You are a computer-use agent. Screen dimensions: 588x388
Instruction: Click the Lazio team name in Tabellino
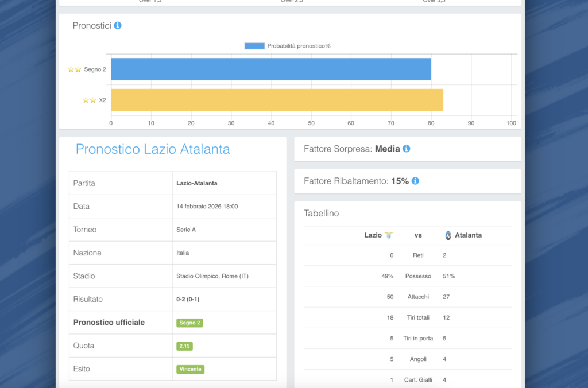(373, 235)
